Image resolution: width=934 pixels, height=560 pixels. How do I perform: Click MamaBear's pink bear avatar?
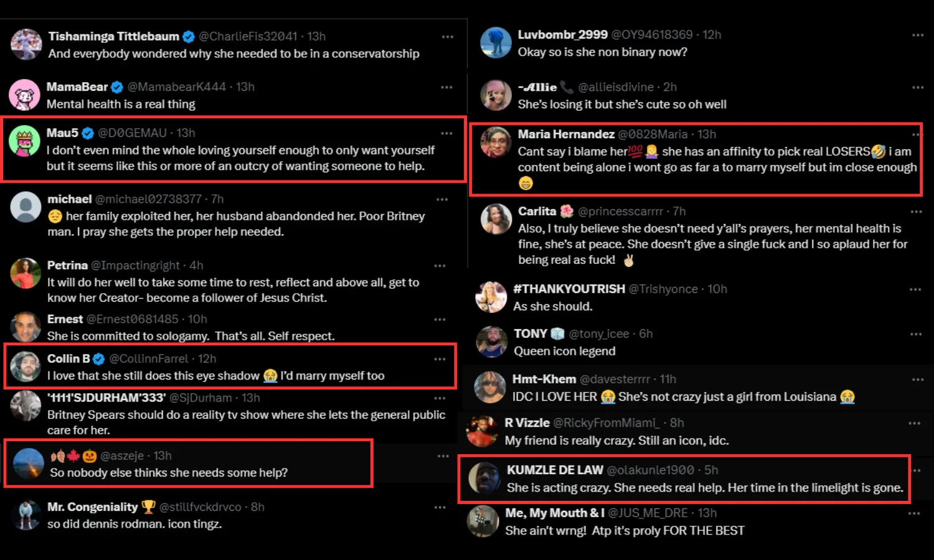coord(25,95)
